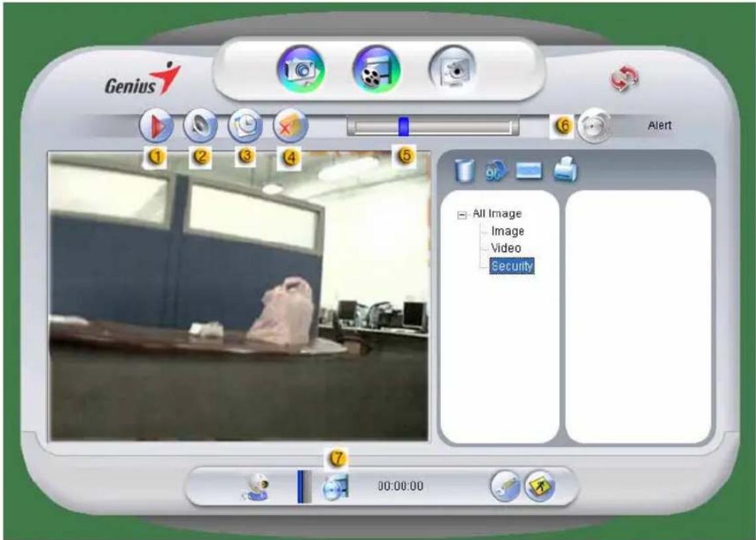Image resolution: width=756 pixels, height=540 pixels.
Task: Print the selected file with printer icon
Action: pyautogui.click(x=564, y=170)
